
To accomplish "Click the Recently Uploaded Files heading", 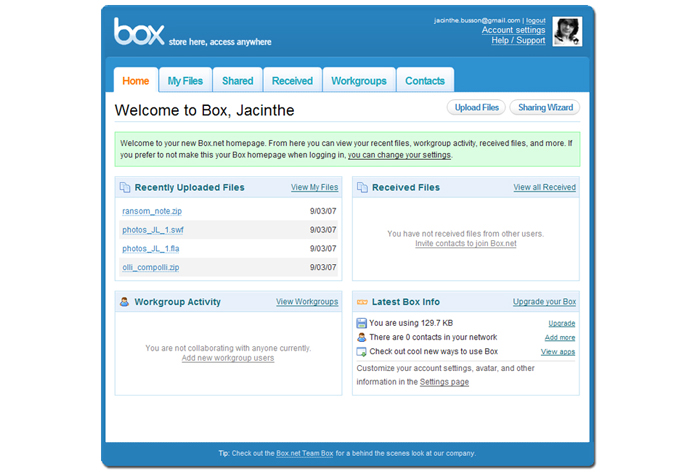I will (189, 187).
